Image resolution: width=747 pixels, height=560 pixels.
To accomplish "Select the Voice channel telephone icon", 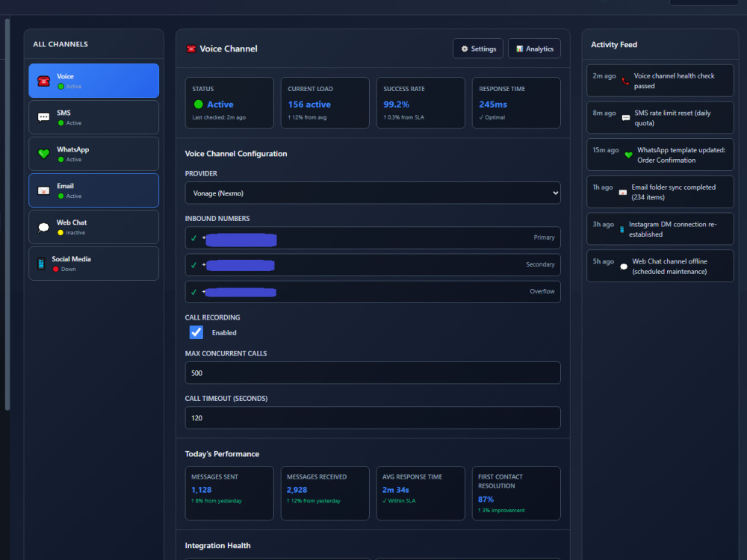I will [x=44, y=81].
